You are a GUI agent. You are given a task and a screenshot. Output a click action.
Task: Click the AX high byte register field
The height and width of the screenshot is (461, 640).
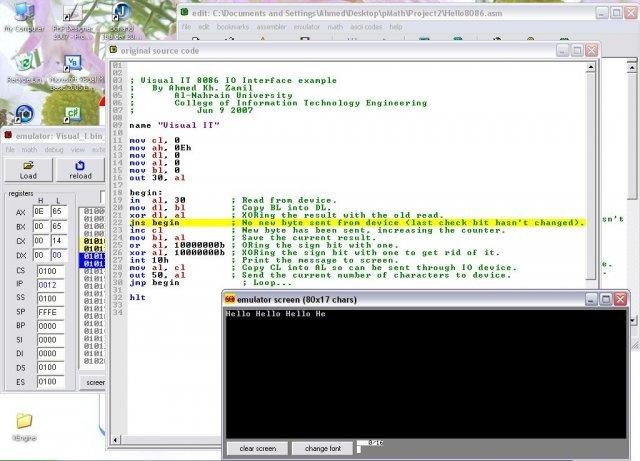[40, 212]
